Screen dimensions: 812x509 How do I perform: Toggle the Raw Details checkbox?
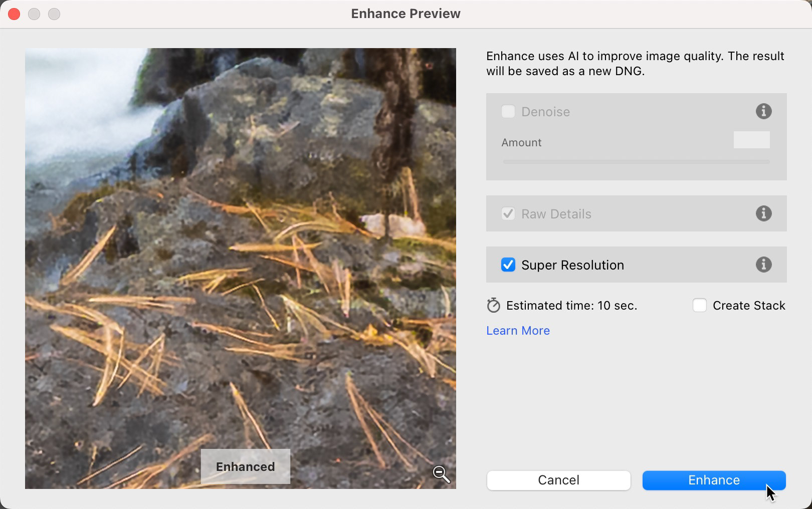[x=508, y=214]
